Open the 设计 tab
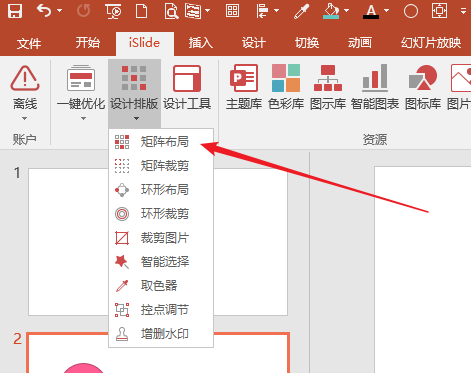The image size is (471, 373). click(x=254, y=43)
